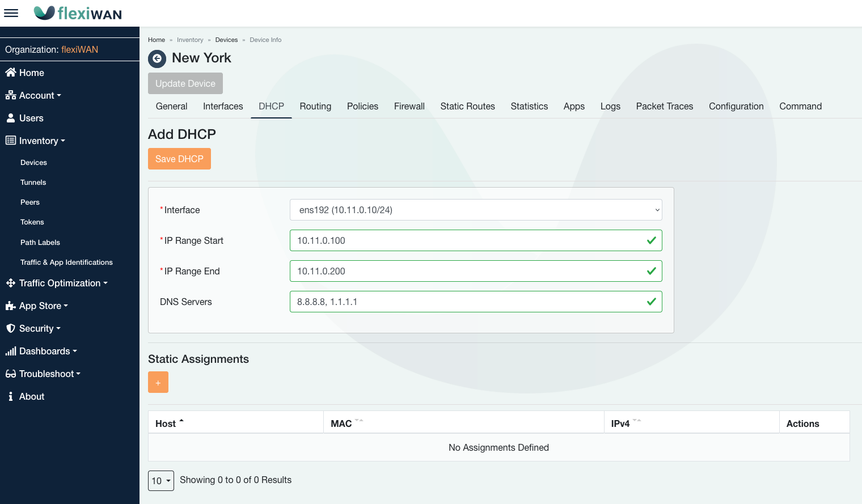Click the Home icon in sidebar
Viewport: 862px width, 504px height.
[x=11, y=73]
